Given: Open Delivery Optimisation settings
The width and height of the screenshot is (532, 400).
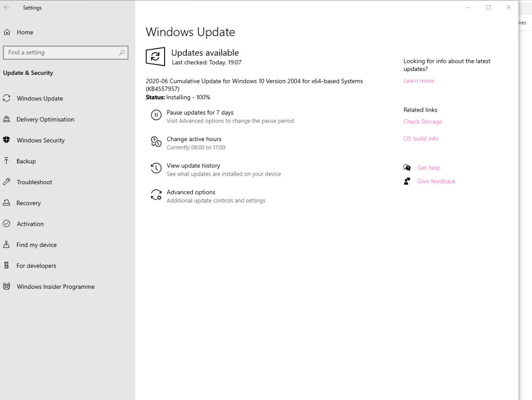Looking at the screenshot, I should [x=45, y=119].
